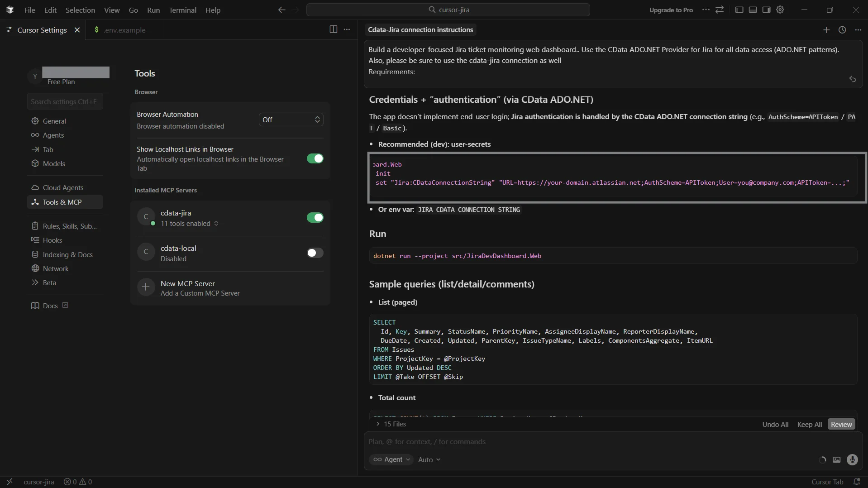The height and width of the screenshot is (488, 868).
Task: Click the notifications bell in status bar
Action: [856, 482]
